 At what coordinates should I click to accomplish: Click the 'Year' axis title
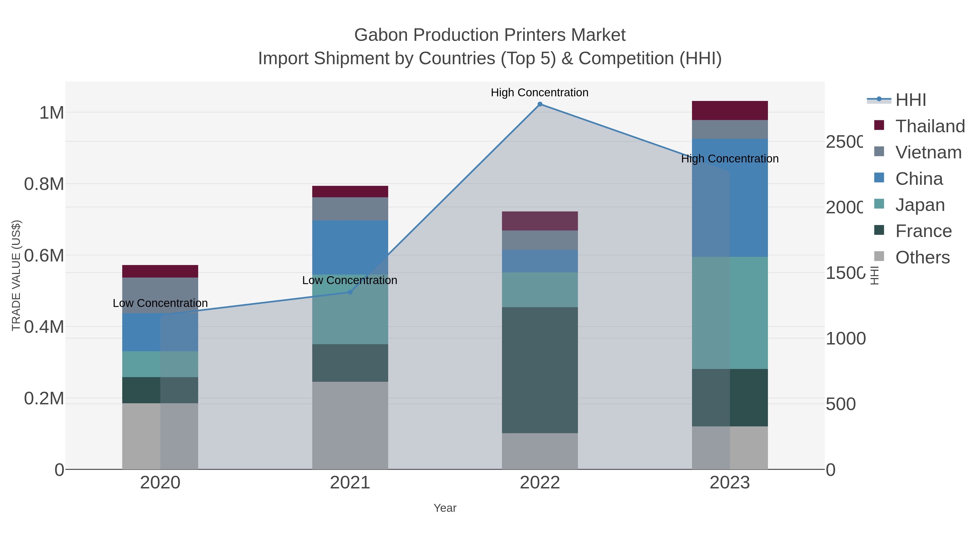445,508
